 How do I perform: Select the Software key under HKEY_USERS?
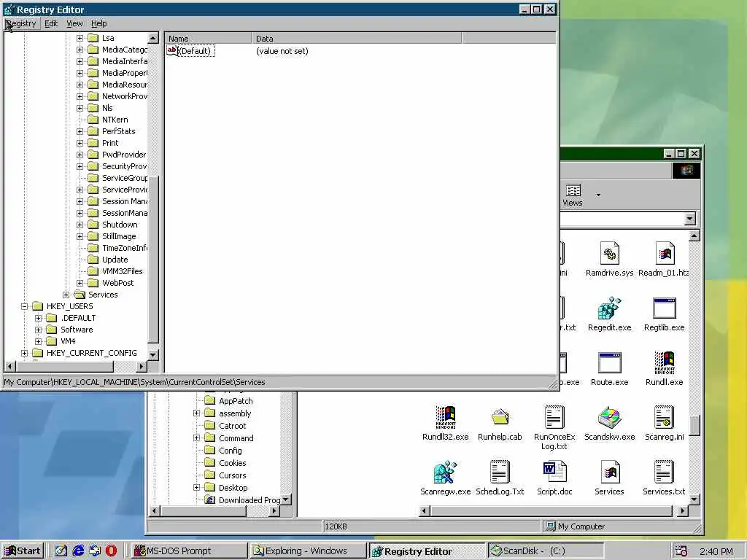click(77, 330)
